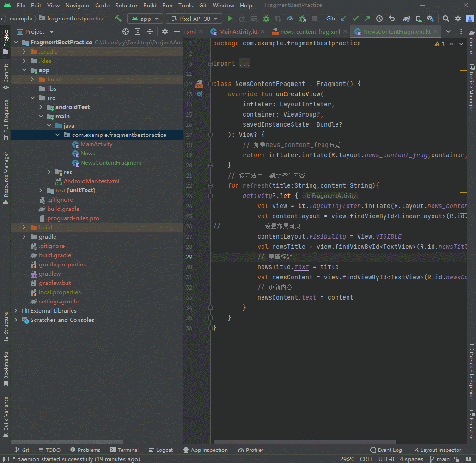Run the app with the green play button

click(x=230, y=19)
